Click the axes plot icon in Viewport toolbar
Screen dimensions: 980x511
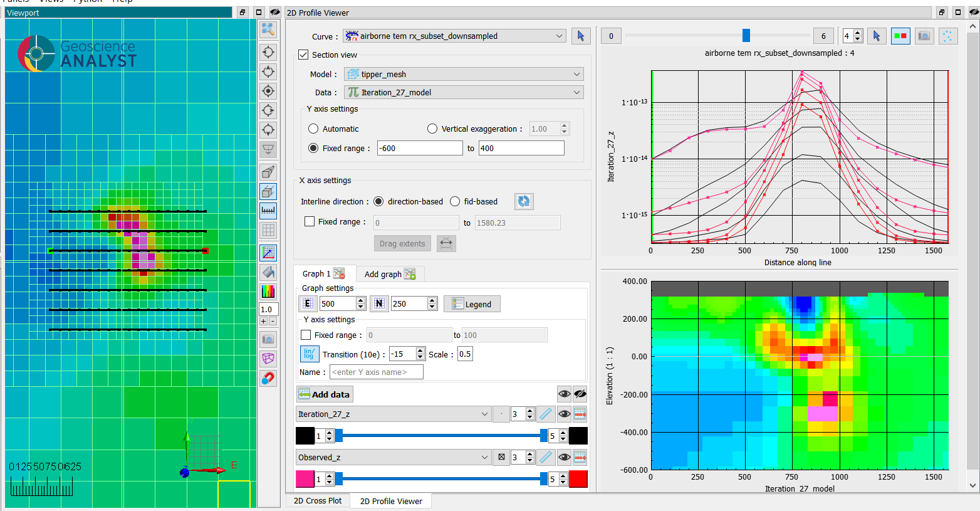pos(268,253)
